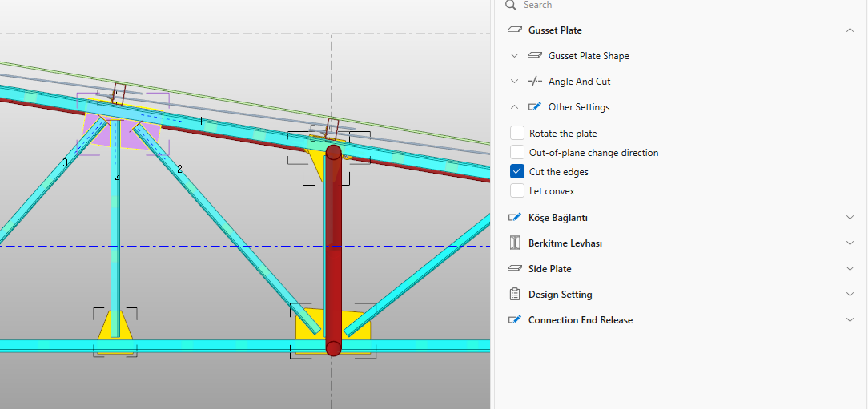This screenshot has width=868, height=409.
Task: Uncheck the Cut the edges checkbox
Action: 517,172
